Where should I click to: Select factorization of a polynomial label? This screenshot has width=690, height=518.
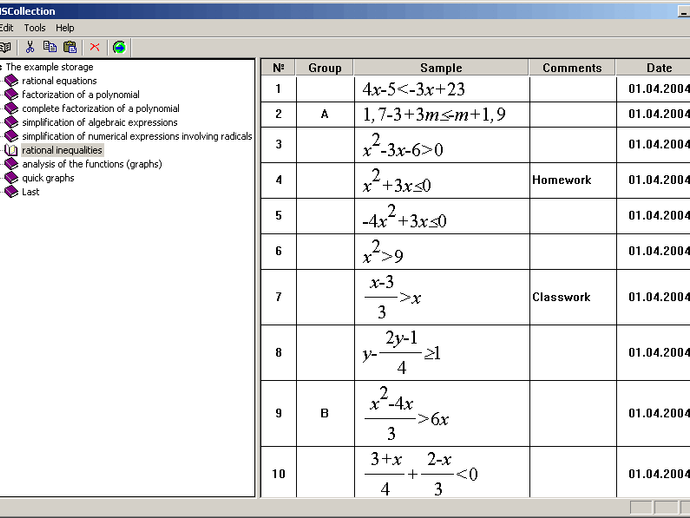click(81, 95)
